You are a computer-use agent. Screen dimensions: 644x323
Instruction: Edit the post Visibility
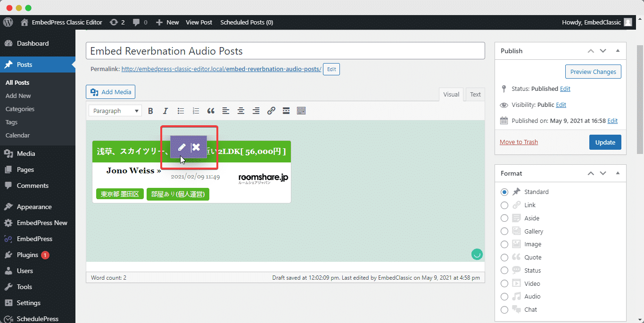tap(561, 105)
